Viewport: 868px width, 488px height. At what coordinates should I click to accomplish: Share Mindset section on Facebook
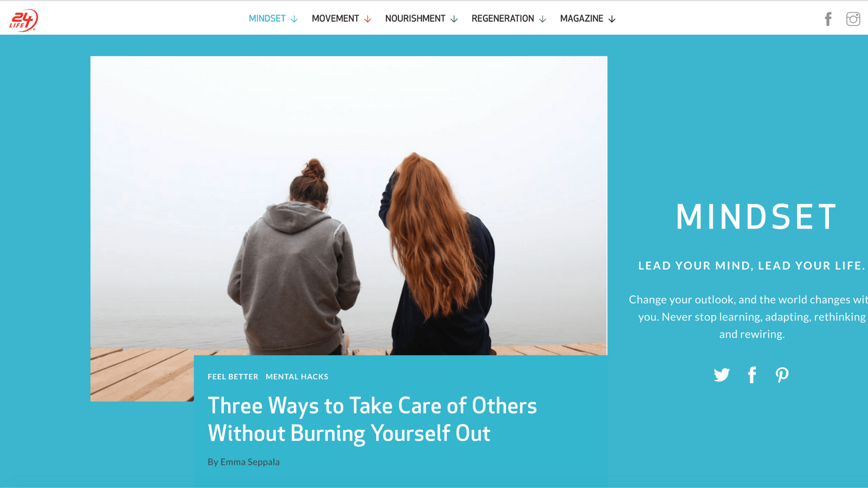752,375
